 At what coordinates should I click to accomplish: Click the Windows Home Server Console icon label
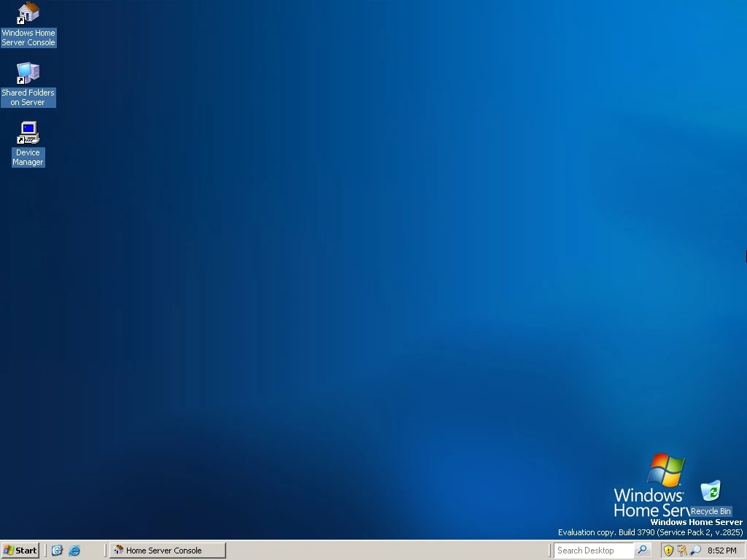28,38
